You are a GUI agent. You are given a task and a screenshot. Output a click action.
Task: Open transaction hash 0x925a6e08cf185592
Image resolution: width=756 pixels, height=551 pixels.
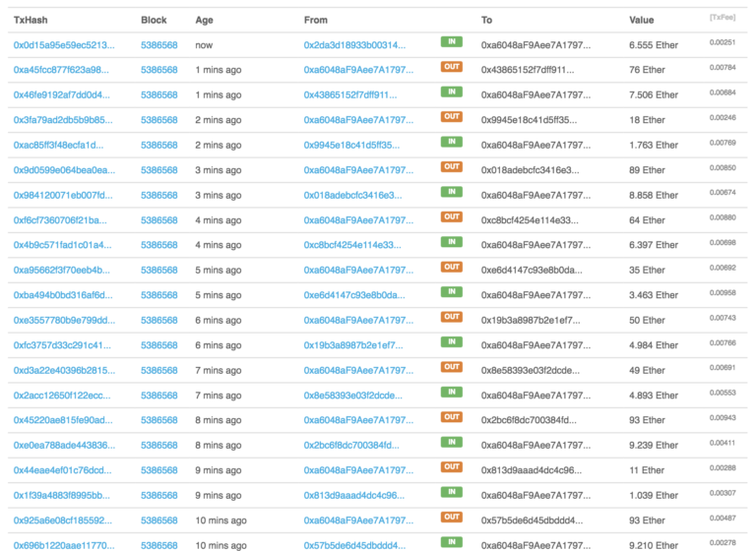tap(61, 520)
